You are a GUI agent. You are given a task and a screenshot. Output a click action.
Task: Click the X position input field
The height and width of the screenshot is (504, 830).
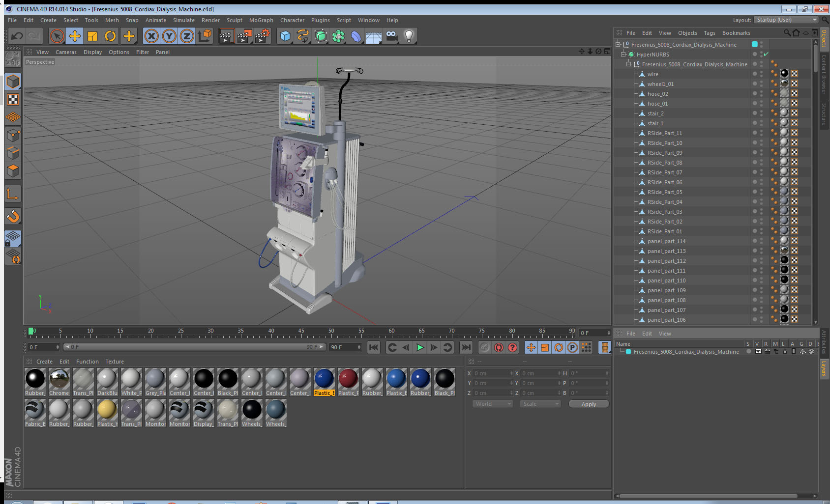point(493,373)
